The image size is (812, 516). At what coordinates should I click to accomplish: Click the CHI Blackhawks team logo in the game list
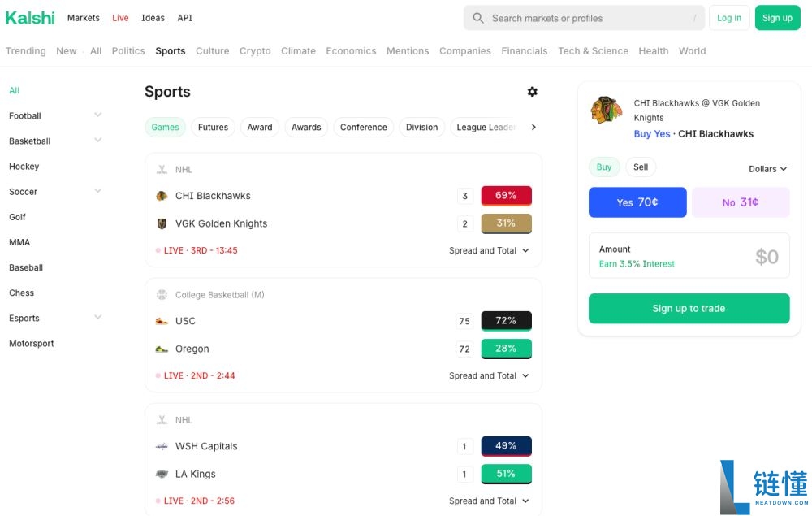(x=162, y=196)
